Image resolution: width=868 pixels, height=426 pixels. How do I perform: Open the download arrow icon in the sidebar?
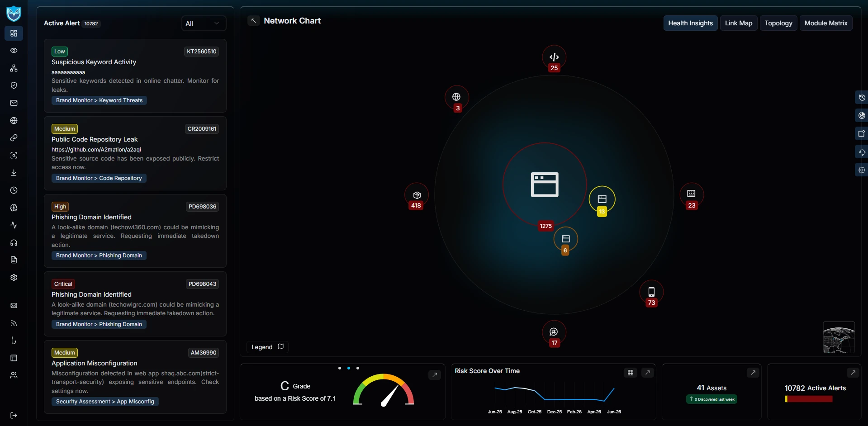[x=14, y=172]
